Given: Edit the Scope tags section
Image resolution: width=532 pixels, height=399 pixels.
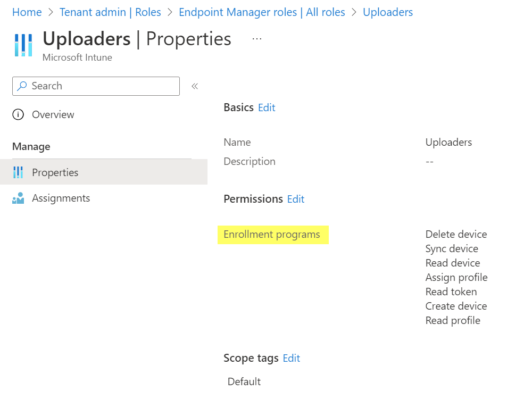Looking at the screenshot, I should 291,358.
